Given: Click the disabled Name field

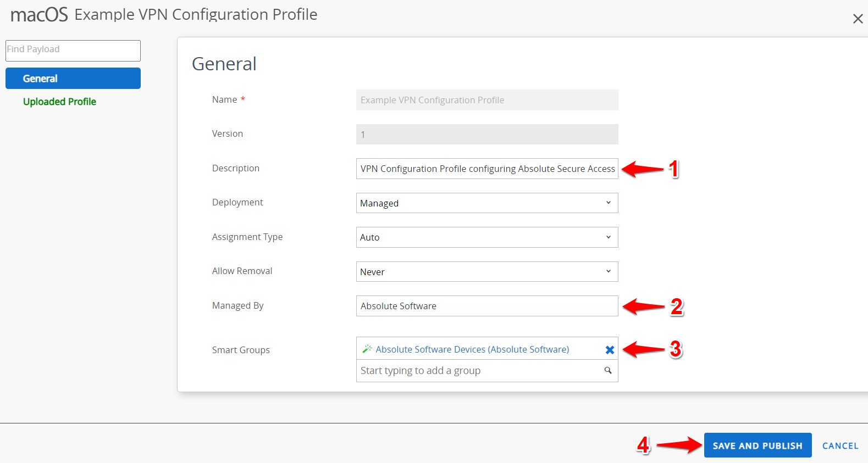Looking at the screenshot, I should [x=487, y=100].
